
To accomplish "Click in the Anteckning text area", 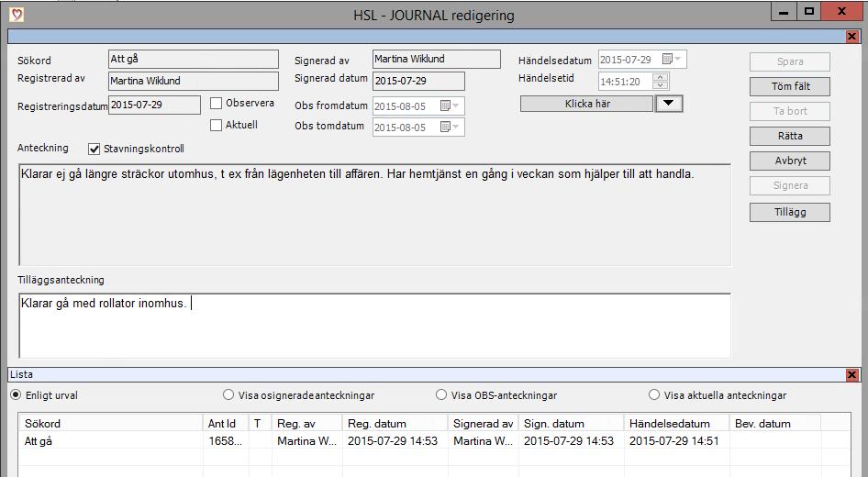I will (x=374, y=215).
